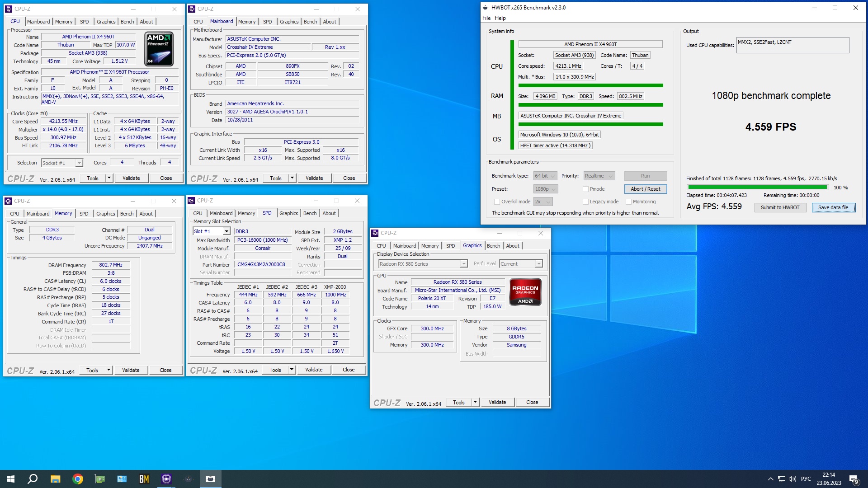Image resolution: width=868 pixels, height=488 pixels.
Task: Open the HWBOT x265 taskbar icon
Action: 211,479
